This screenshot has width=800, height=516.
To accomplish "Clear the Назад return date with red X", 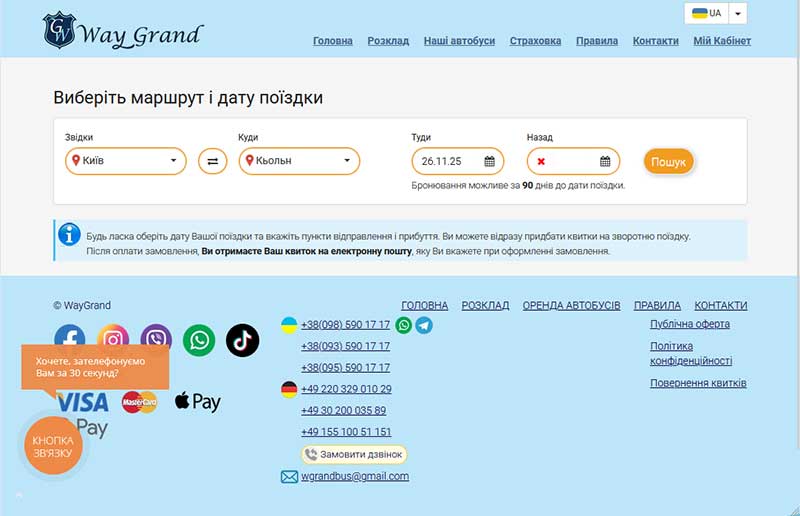I will (x=541, y=161).
